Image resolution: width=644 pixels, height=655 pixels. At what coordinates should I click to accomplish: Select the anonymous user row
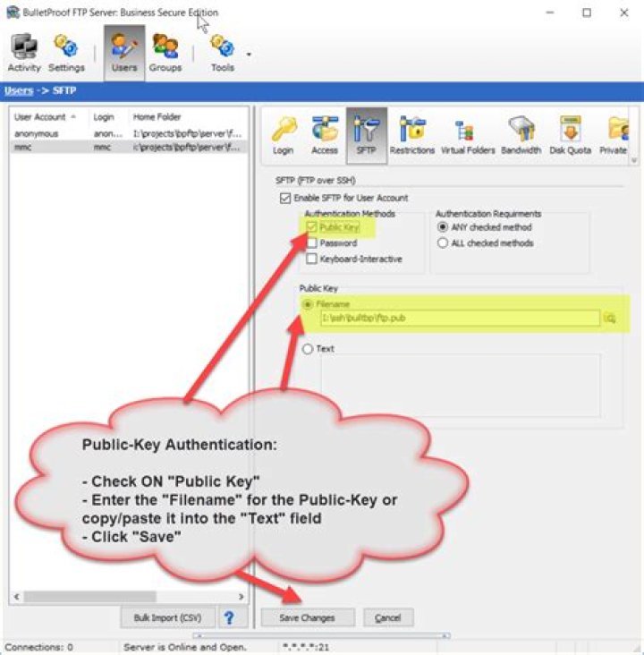tap(129, 134)
